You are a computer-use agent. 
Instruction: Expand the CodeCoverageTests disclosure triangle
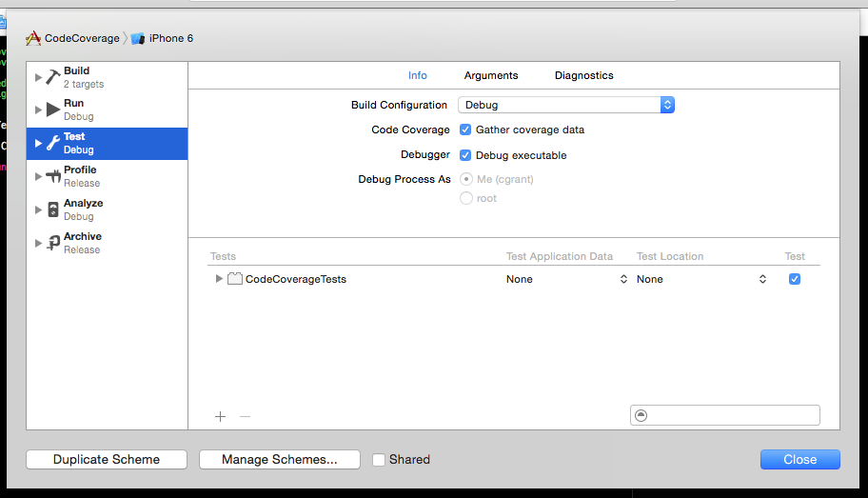pos(219,279)
